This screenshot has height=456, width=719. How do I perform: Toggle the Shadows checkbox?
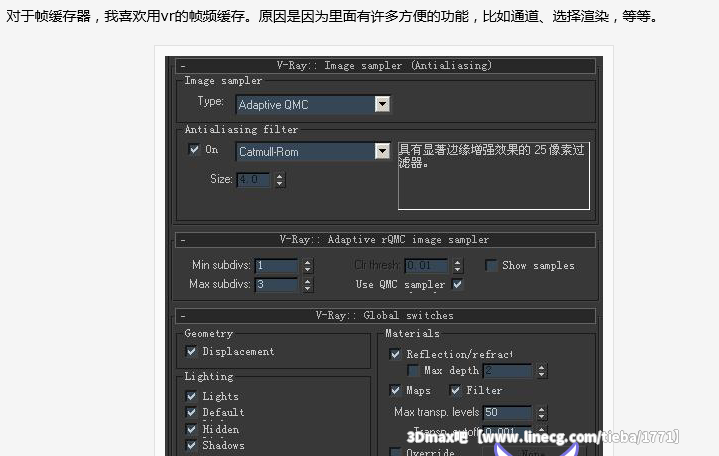tap(191, 445)
